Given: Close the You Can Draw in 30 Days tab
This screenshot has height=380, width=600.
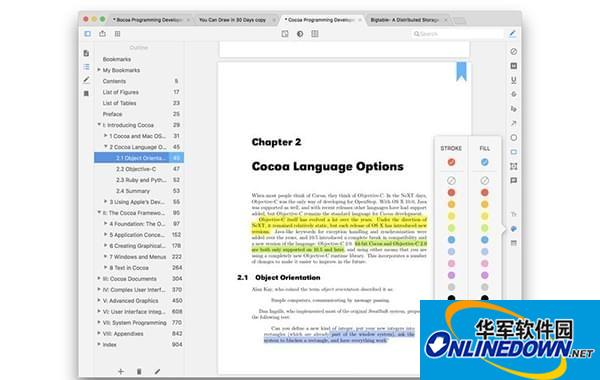Looking at the screenshot, I should (274, 20).
